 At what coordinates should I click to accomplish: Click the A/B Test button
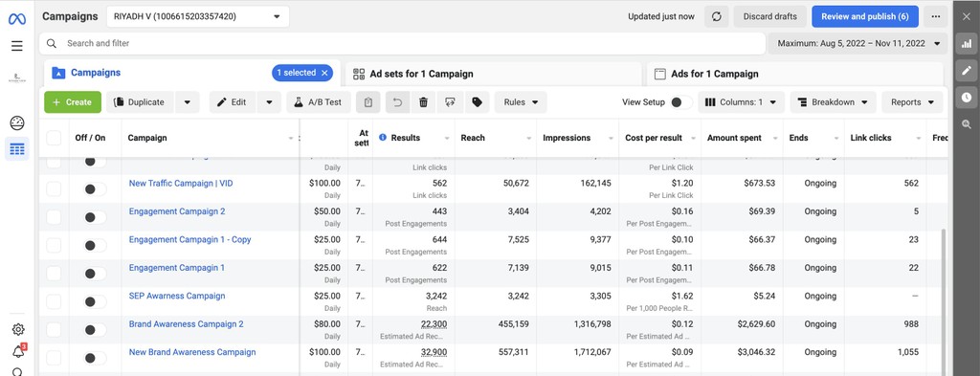[x=319, y=102]
